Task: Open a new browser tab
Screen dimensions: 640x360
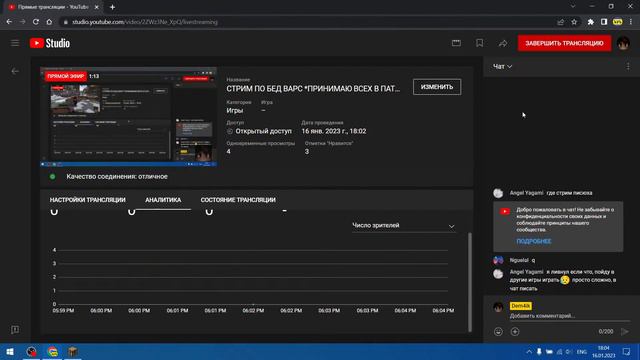Action: (x=112, y=7)
